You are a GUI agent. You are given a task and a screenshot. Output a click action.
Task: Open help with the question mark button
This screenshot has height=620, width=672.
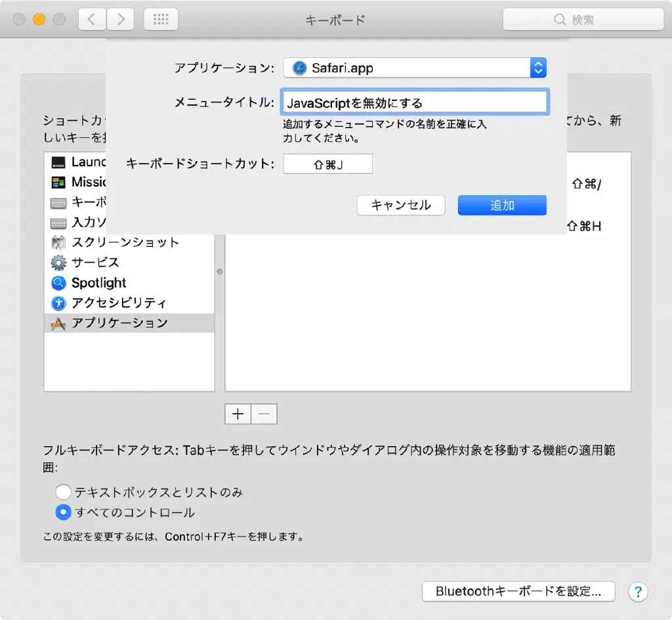click(638, 591)
